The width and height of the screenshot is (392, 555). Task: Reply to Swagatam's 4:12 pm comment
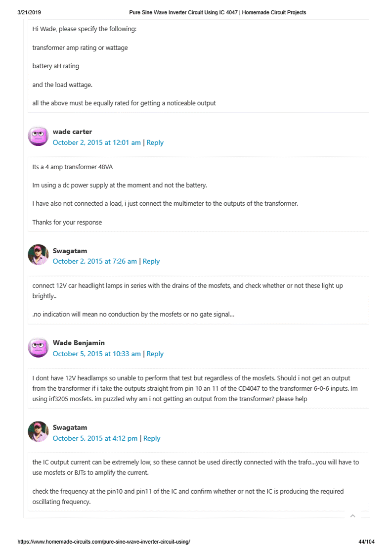[152, 438]
